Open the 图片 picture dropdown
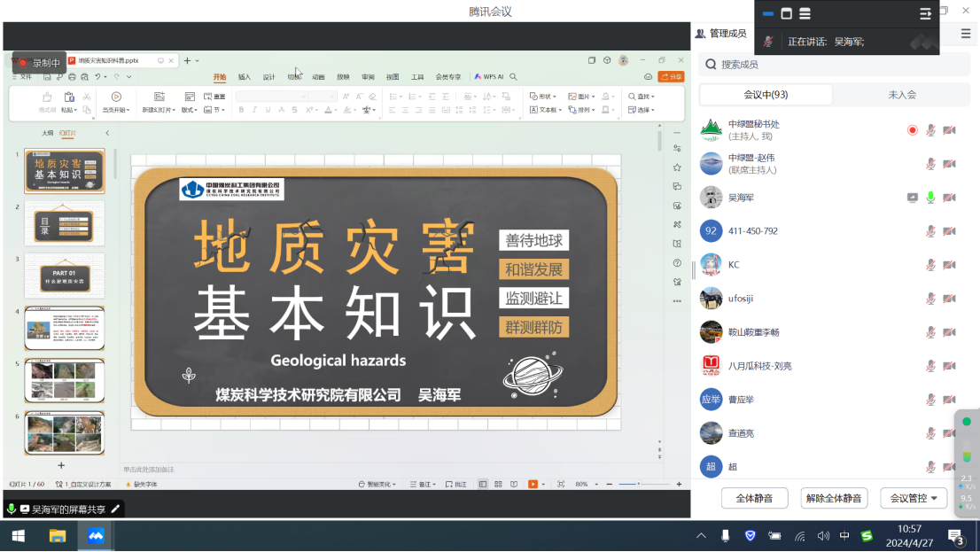This screenshot has height=552, width=980. click(x=581, y=97)
